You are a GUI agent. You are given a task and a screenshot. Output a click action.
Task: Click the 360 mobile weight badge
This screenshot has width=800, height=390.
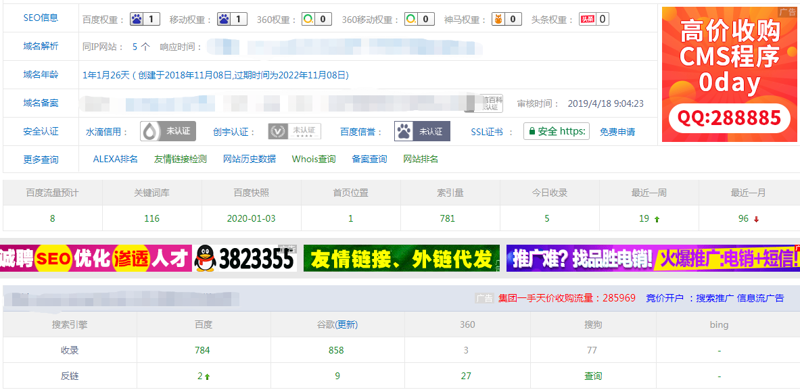419,19
